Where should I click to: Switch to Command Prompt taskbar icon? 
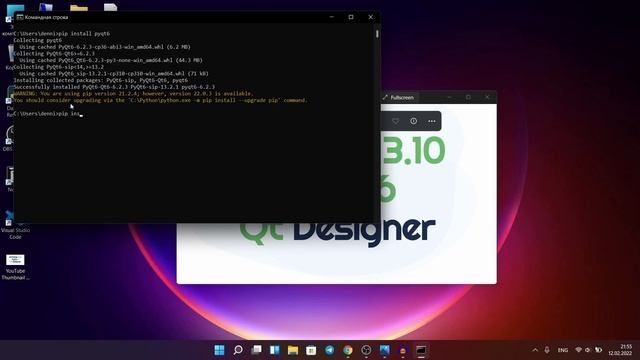(x=421, y=350)
